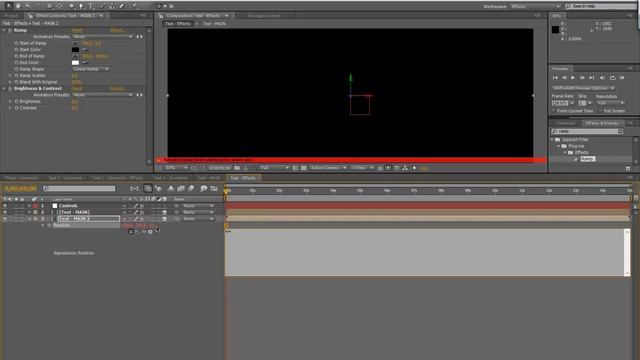
Task: Open the black Start Color swatch
Action: 76,50
